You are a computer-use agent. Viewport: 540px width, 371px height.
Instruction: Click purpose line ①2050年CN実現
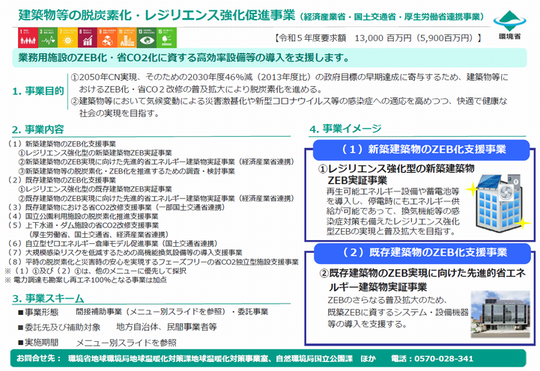coord(289,83)
